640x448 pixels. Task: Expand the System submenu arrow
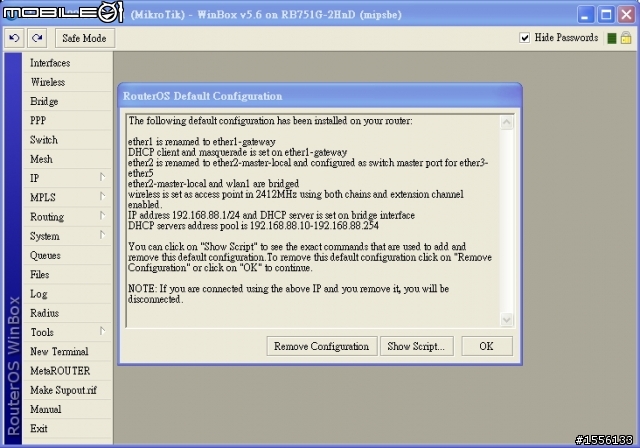[x=102, y=235]
